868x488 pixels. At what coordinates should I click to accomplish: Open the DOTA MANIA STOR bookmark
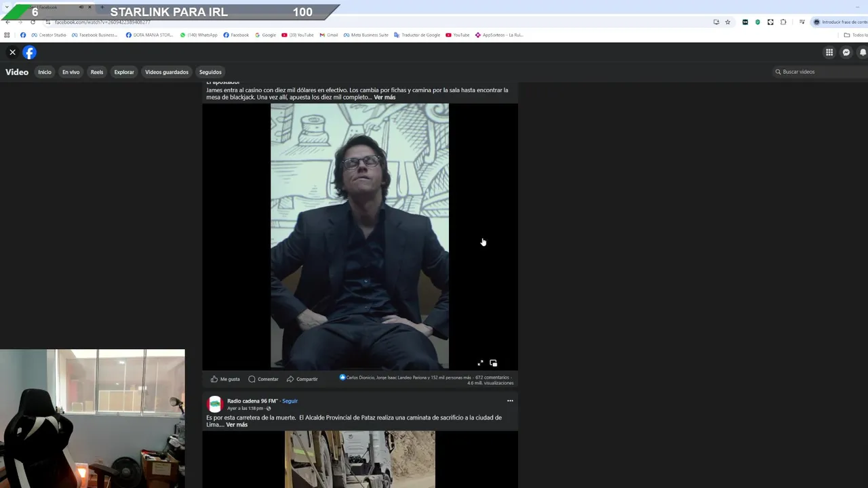150,35
